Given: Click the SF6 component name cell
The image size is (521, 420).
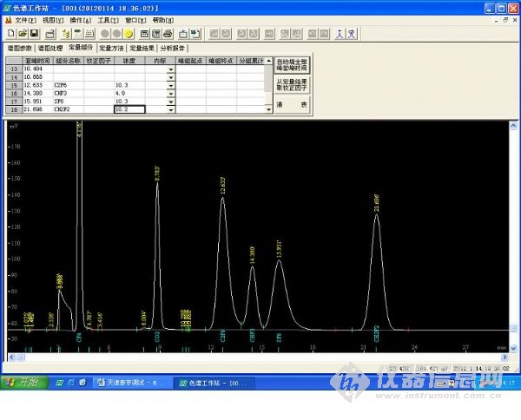Looking at the screenshot, I should click(69, 102).
